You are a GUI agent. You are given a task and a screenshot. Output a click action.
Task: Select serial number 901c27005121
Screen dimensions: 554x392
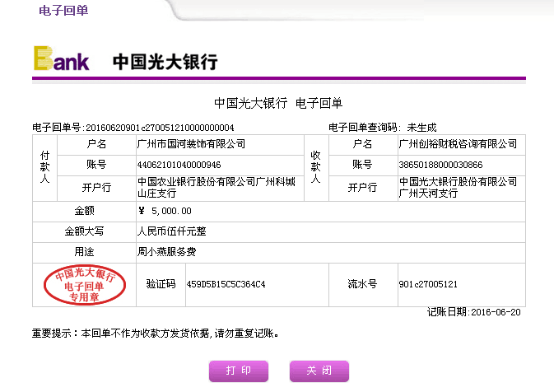(428, 284)
